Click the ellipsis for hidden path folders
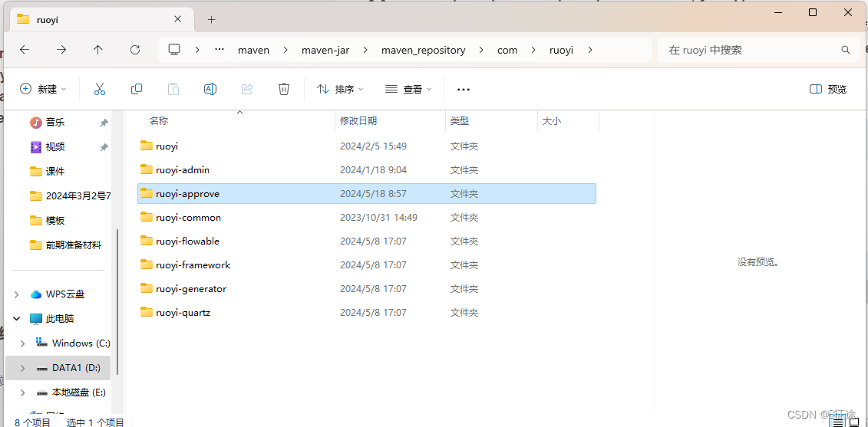This screenshot has height=427, width=868. 219,49
